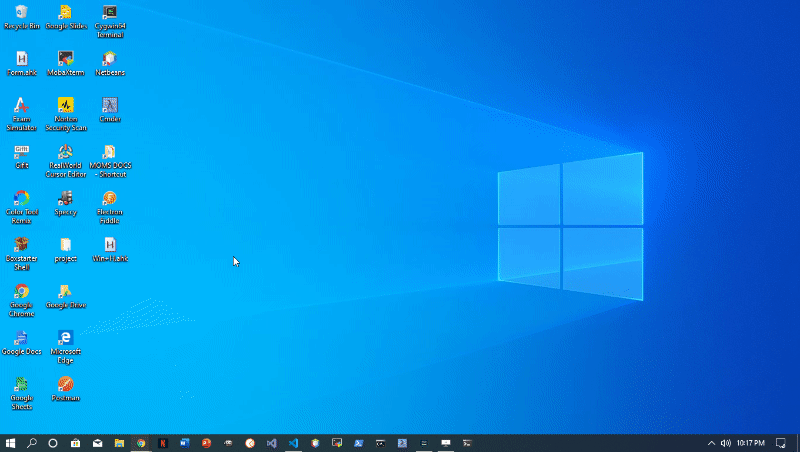
Task: Switch to Chrome in taskbar
Action: tap(141, 443)
